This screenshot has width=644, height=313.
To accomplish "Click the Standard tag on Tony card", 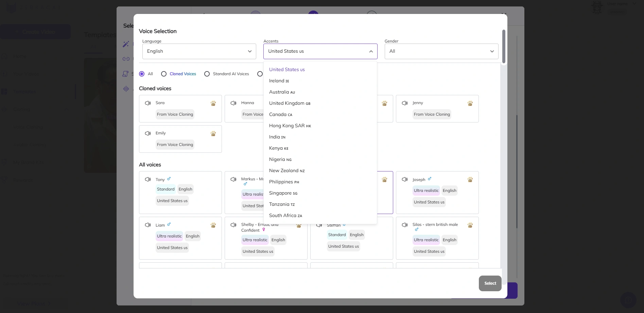I will tap(166, 189).
